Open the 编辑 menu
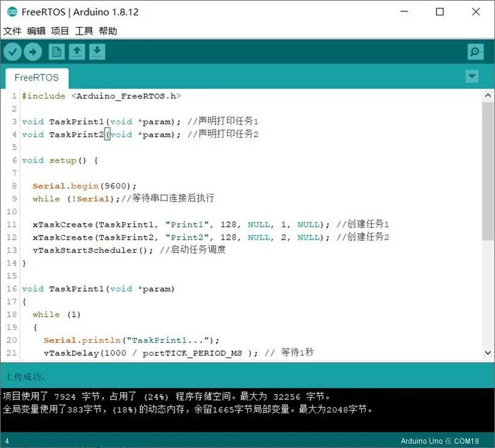 [x=36, y=31]
